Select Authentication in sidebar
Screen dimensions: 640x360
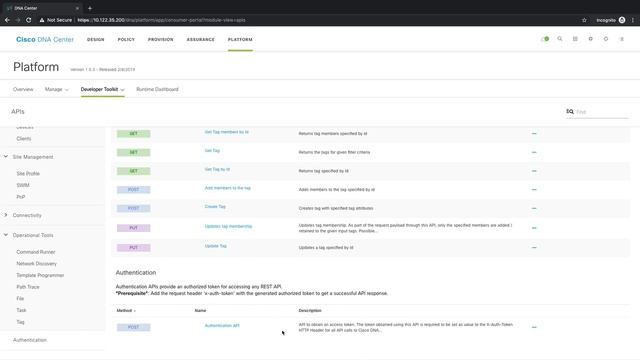[30, 340]
